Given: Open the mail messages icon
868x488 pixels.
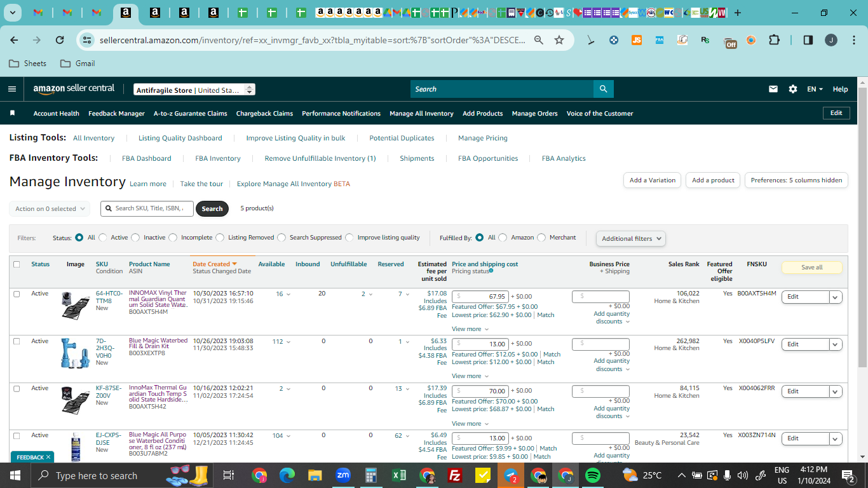Looking at the screenshot, I should tap(773, 89).
